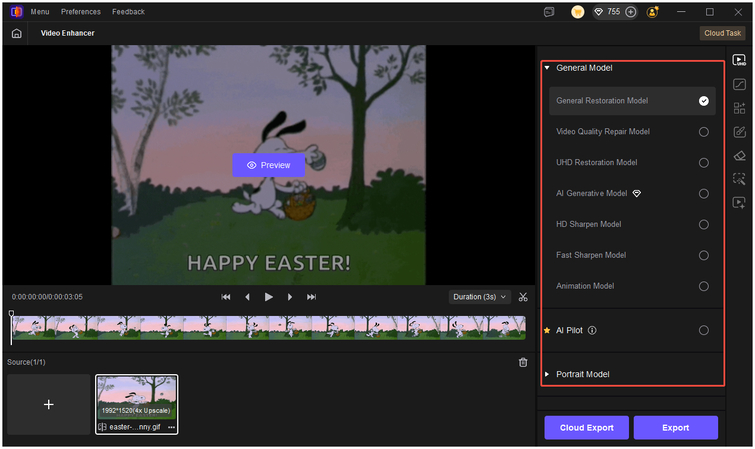Step forward one frame
The image size is (755, 449).
[x=290, y=297]
